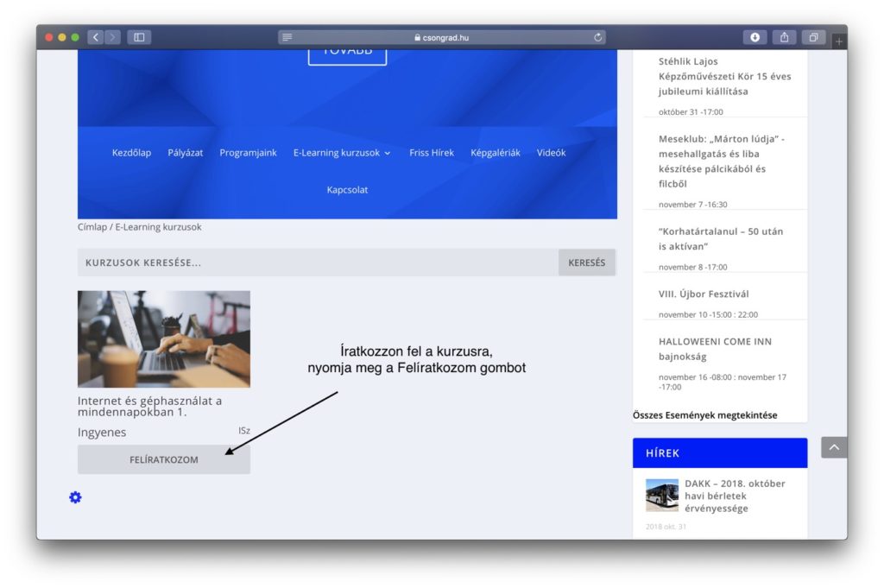Click the Share icon in the toolbar
884x588 pixels.
pos(784,37)
